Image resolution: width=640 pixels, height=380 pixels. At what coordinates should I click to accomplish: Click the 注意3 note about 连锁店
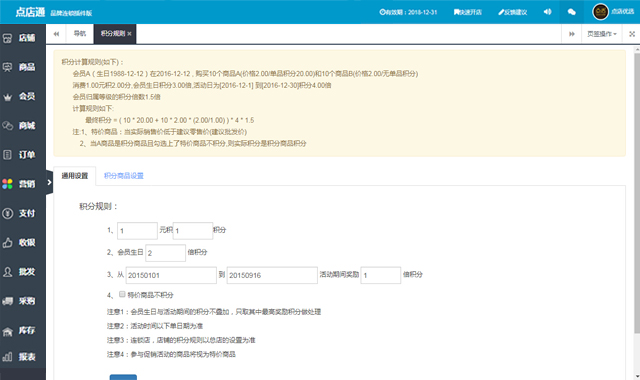181,340
